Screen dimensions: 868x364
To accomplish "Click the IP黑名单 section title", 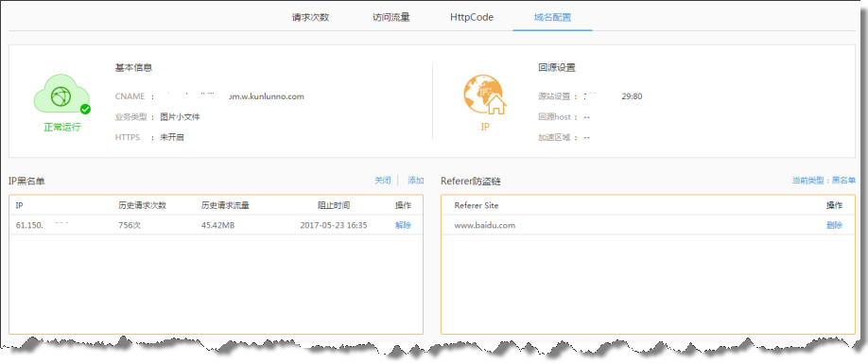I will 27,181.
